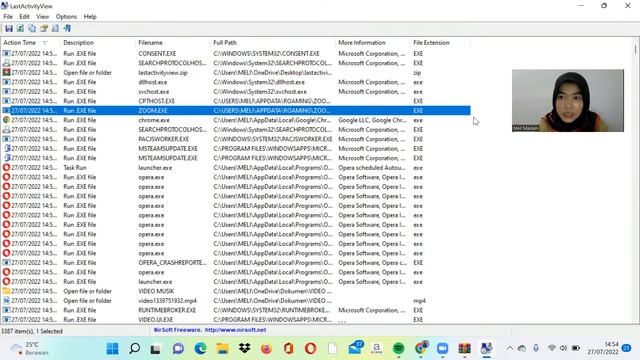Viewport: 640px width, 360px height.
Task: Select the VIDEO MUSIK folder row
Action: click(x=236, y=291)
